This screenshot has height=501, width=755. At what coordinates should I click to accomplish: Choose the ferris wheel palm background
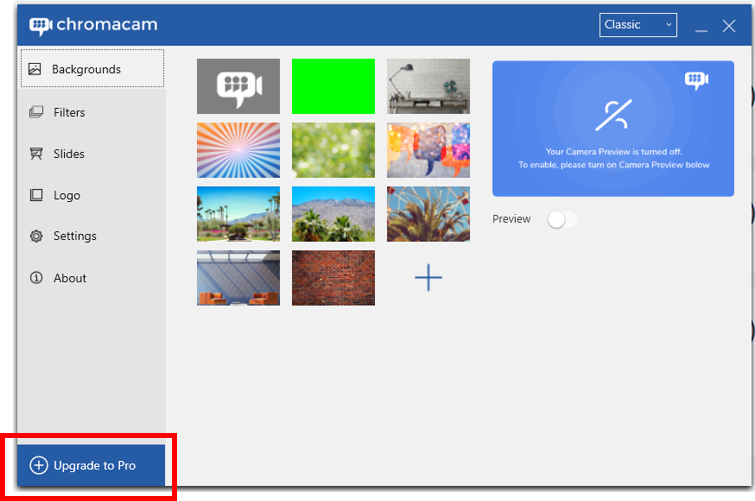tap(429, 214)
